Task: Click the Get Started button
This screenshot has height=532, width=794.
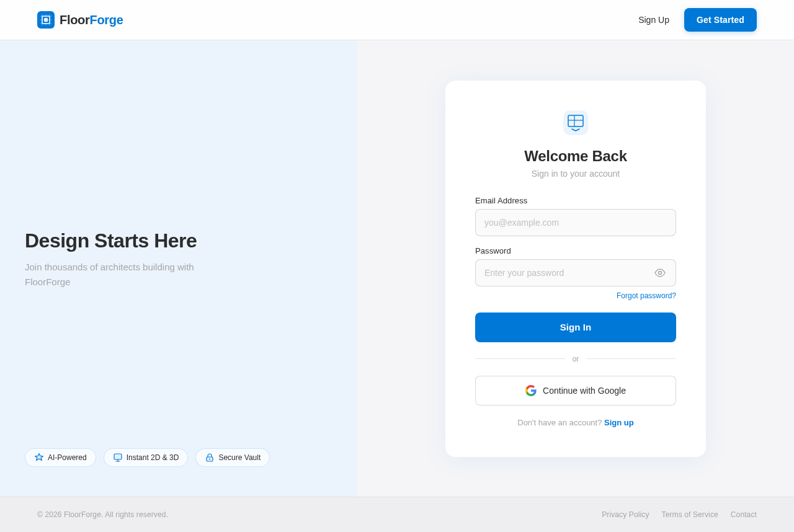Action: 720,20
